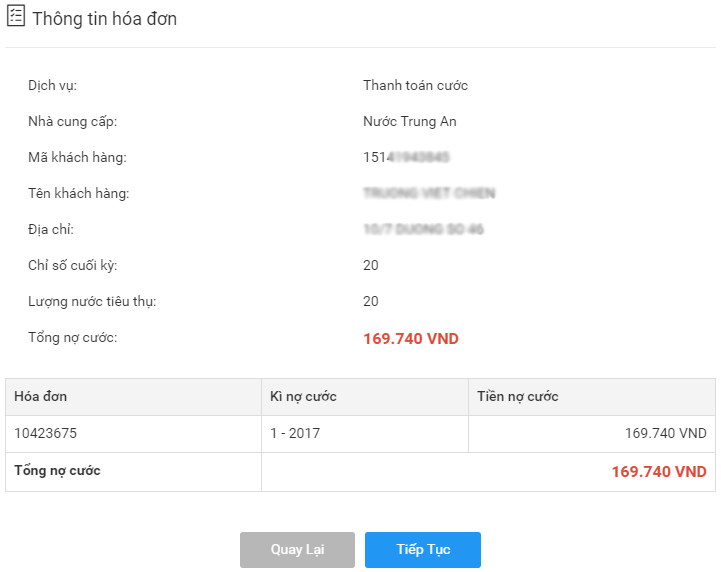Click the Tiếp Tục button

[x=423, y=549]
